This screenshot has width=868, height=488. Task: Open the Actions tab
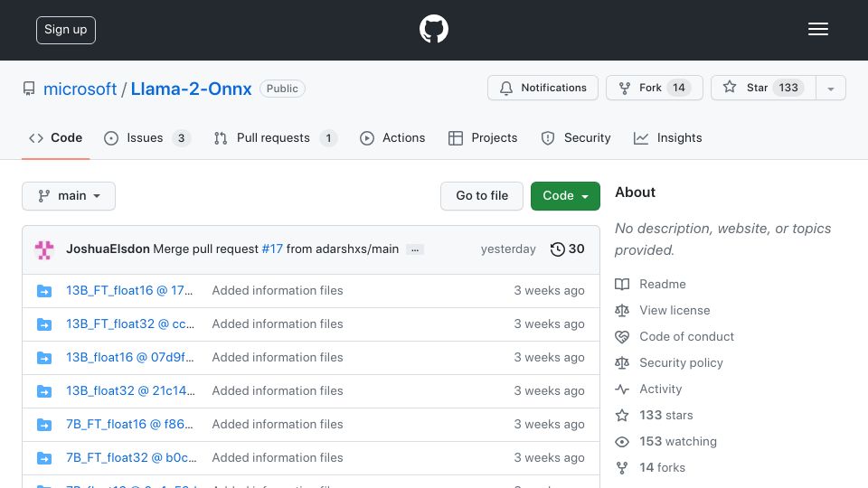[392, 137]
